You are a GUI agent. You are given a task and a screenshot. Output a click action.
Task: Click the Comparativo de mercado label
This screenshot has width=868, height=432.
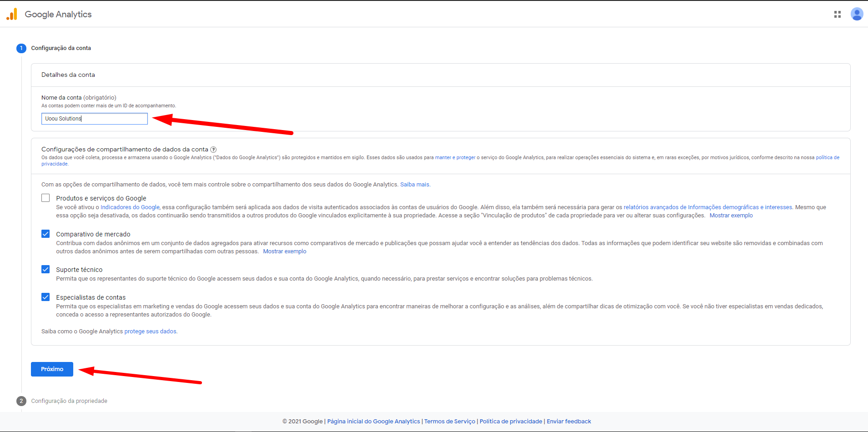[93, 234]
